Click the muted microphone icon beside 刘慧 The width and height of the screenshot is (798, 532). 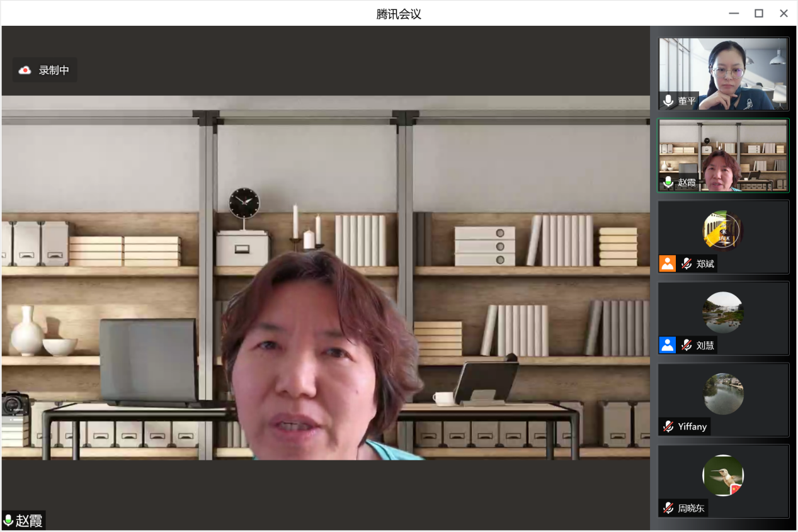[x=687, y=345]
